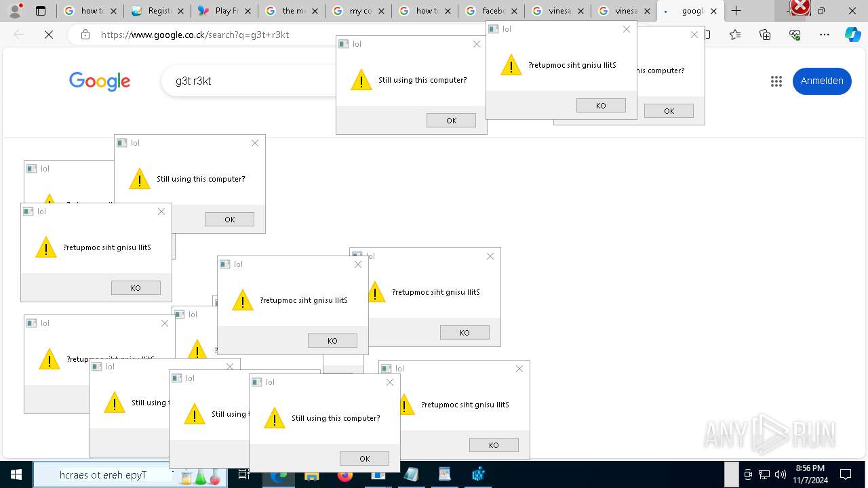
Task: Open the Collections icon in Edge toolbar
Action: coord(765,35)
